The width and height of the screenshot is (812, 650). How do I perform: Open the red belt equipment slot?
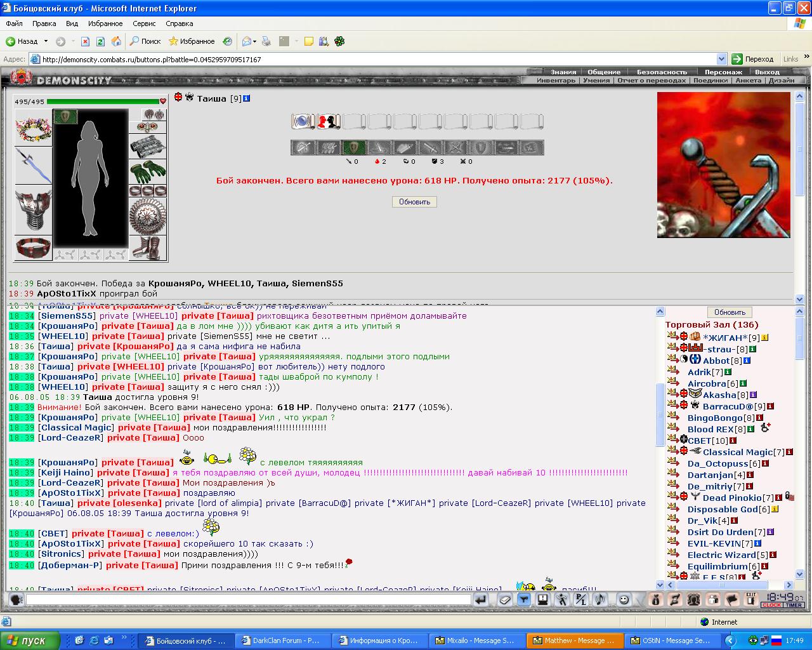tap(34, 248)
